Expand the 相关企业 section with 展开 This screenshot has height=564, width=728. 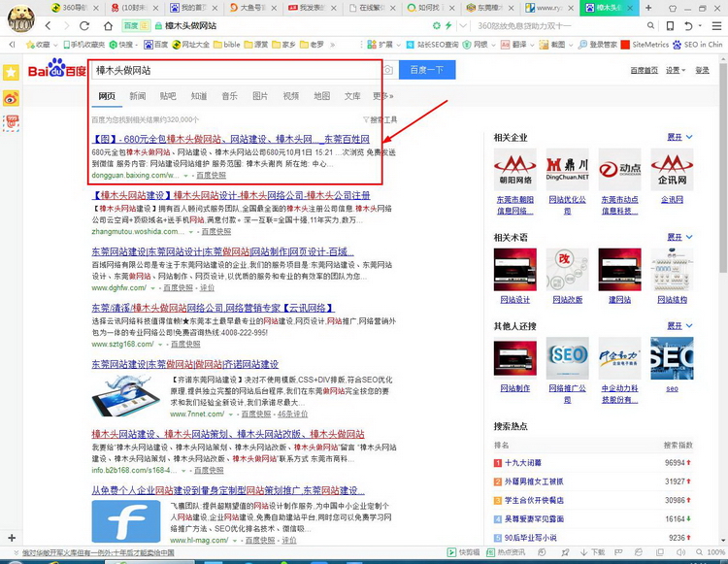coord(679,137)
